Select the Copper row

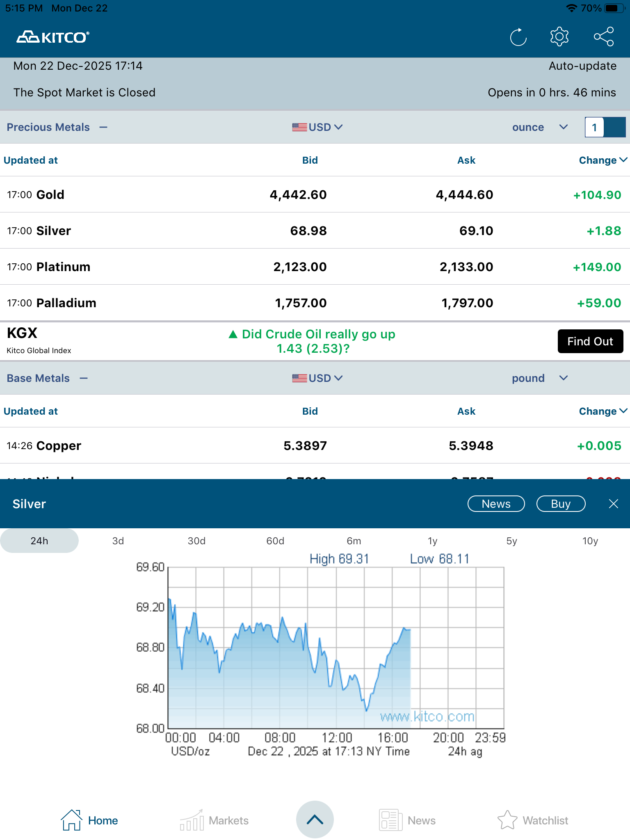(x=315, y=445)
